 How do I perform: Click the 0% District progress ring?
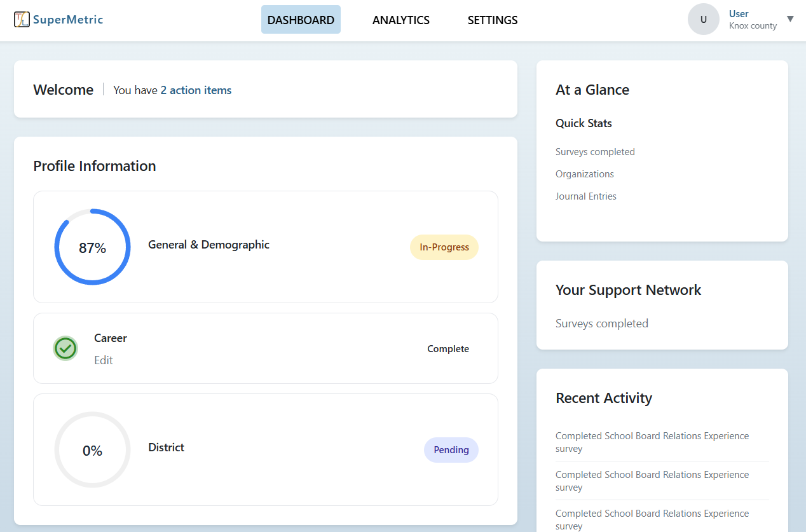coord(92,450)
